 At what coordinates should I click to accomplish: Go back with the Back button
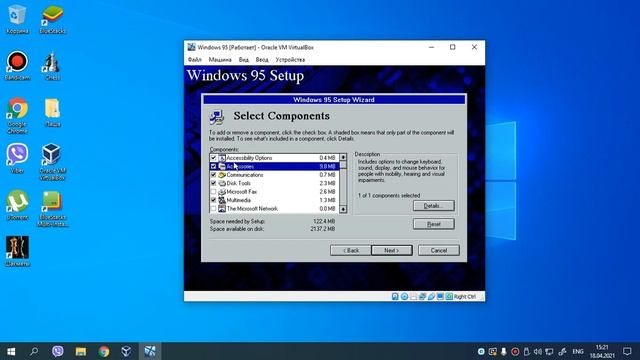click(351, 251)
